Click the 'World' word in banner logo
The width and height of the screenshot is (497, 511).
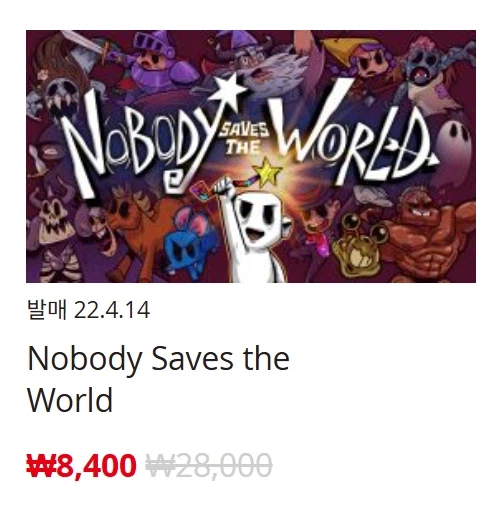click(352, 133)
